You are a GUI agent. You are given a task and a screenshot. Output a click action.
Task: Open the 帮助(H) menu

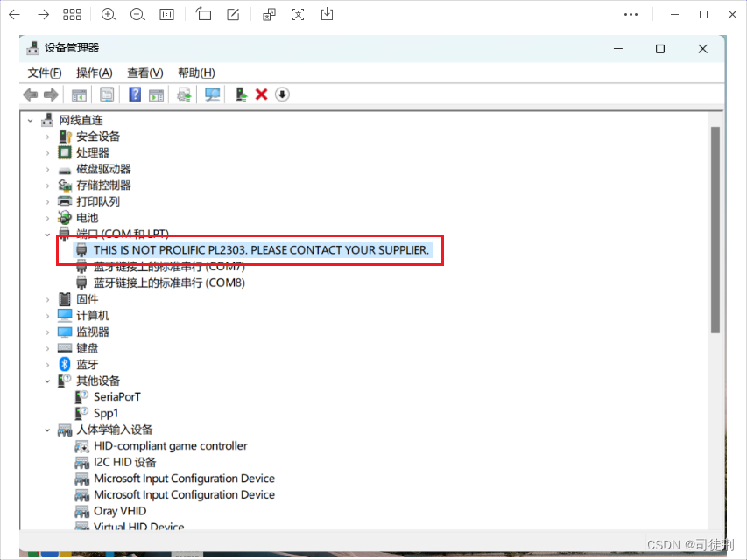coord(196,73)
